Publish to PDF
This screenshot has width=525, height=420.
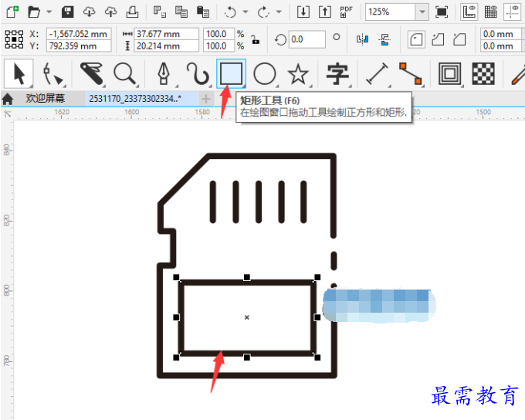(346, 12)
